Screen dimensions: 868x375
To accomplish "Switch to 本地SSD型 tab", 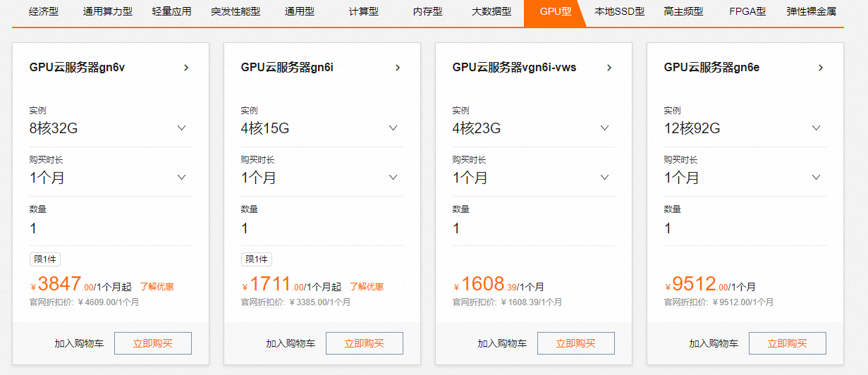I will pos(619,12).
